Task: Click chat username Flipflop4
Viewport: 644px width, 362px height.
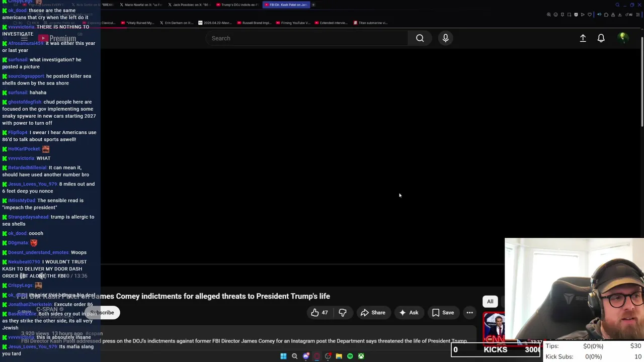Action: tap(18, 133)
